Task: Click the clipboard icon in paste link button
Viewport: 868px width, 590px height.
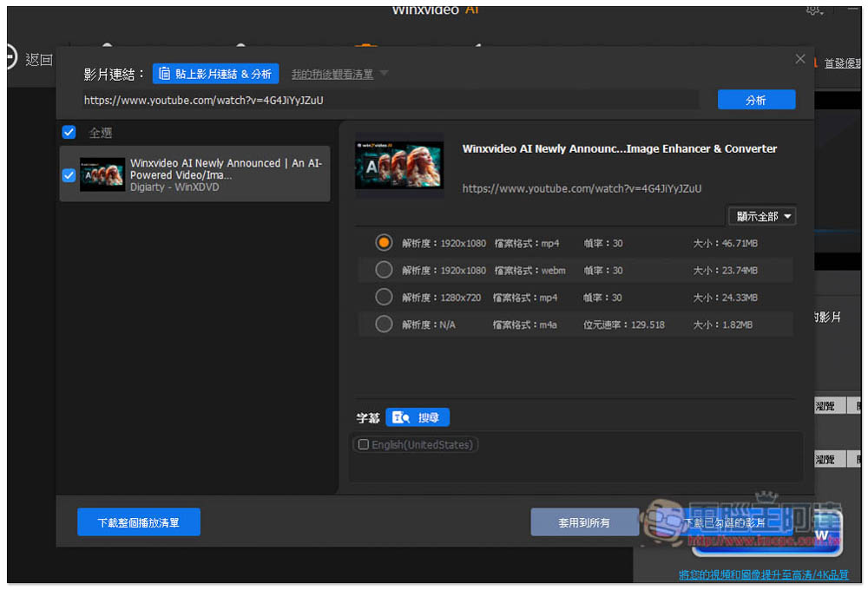Action: point(164,73)
